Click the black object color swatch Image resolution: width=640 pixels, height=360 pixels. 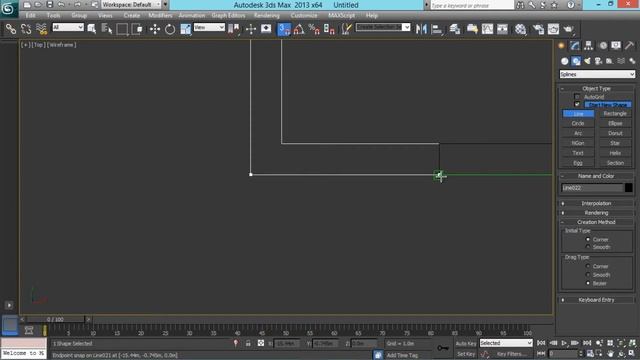click(x=629, y=188)
